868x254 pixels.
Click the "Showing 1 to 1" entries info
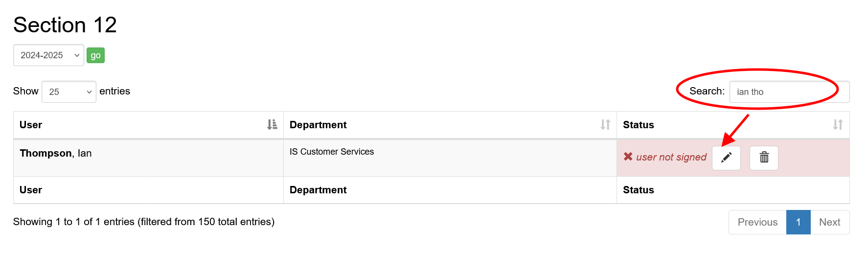click(143, 222)
